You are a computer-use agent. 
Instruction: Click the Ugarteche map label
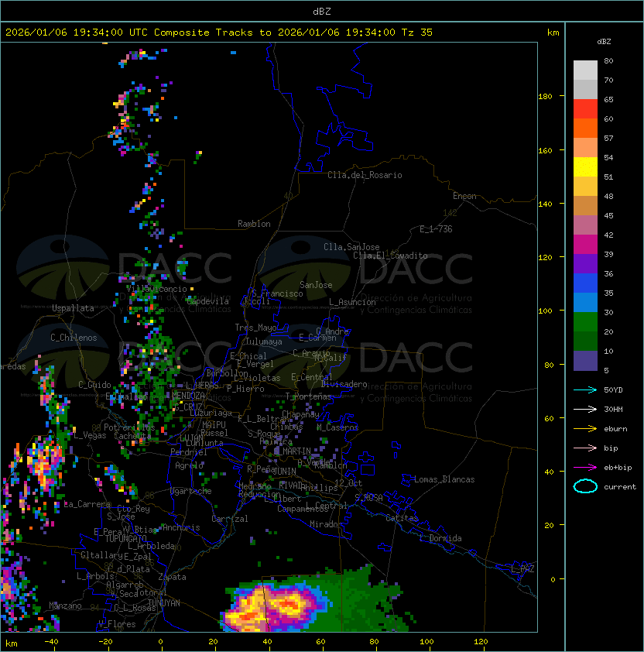click(191, 491)
